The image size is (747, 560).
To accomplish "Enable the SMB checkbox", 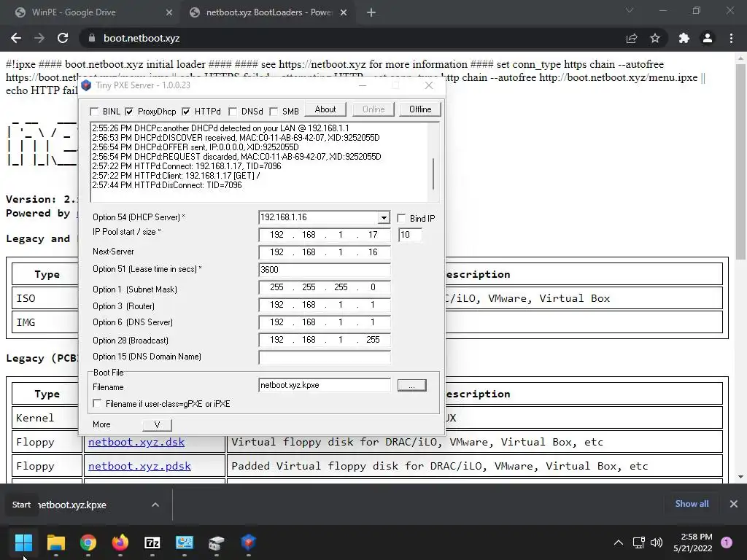I will coord(274,112).
